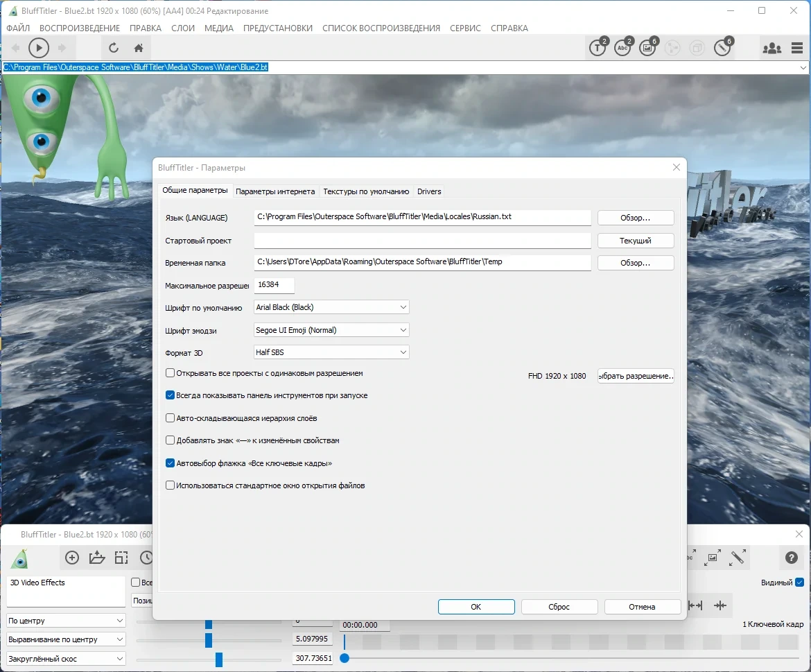The image size is (811, 672).
Task: Click the picture layers icon with badge 6
Action: click(648, 48)
